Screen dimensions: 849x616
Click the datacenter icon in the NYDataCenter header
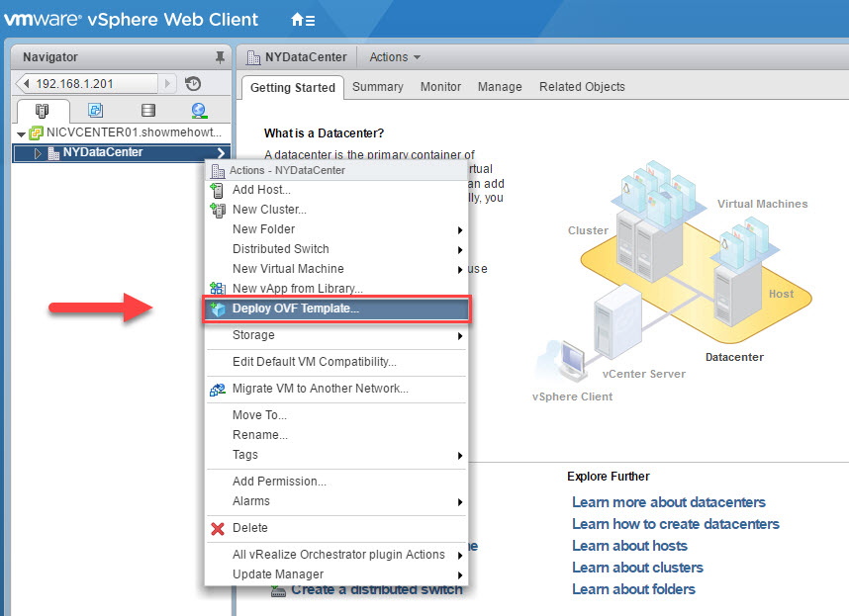pyautogui.click(x=253, y=57)
